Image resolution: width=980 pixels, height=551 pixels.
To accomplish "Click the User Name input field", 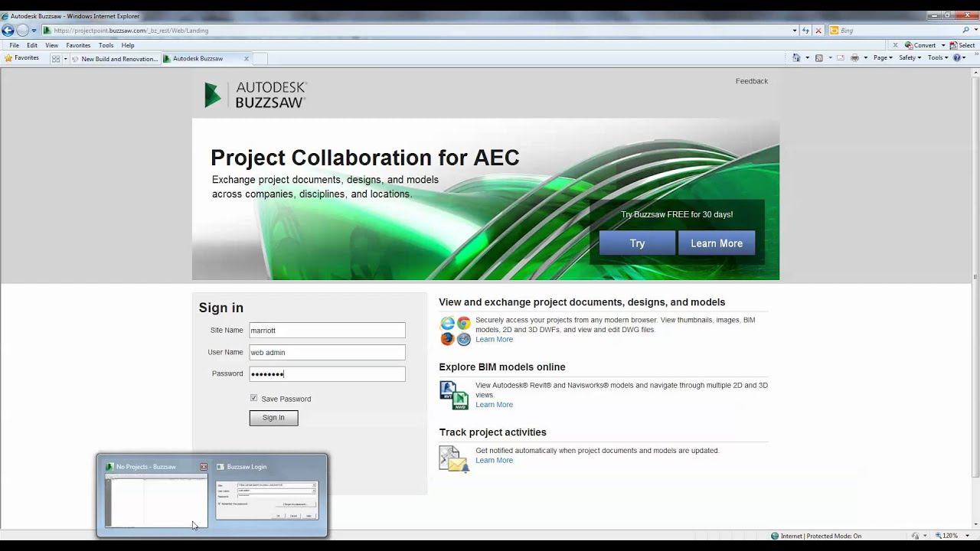I will pos(327,353).
